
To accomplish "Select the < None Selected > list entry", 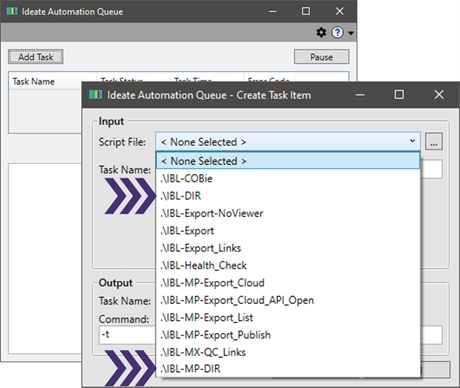I will click(288, 161).
